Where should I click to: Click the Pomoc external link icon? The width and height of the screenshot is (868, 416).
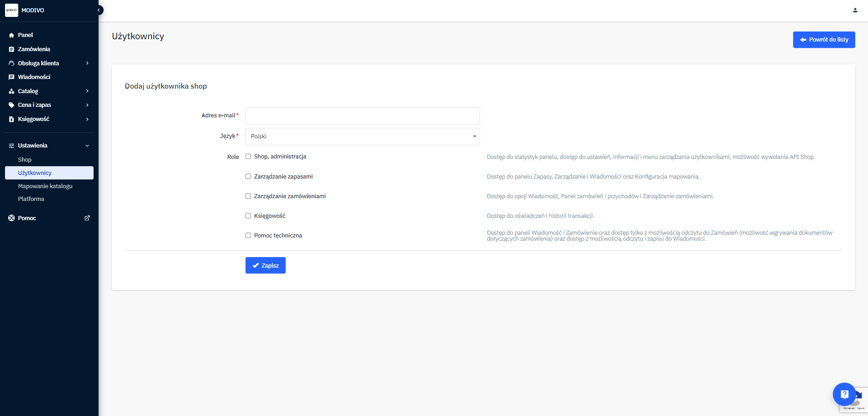click(x=87, y=218)
